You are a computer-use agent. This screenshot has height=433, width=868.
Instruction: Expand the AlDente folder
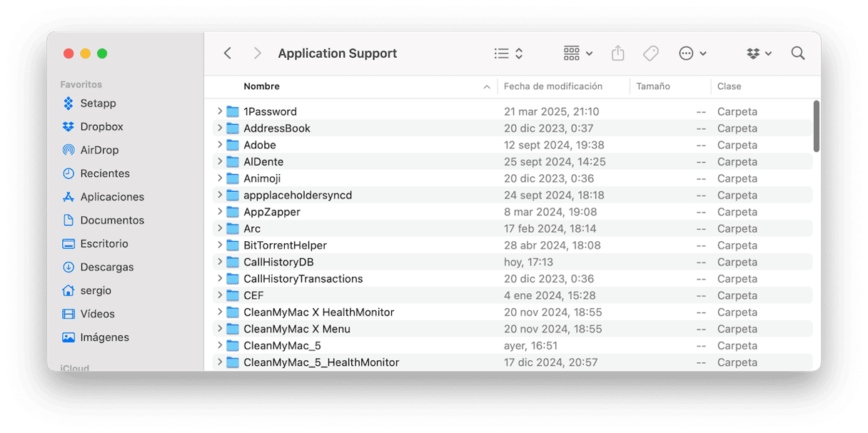tap(220, 162)
